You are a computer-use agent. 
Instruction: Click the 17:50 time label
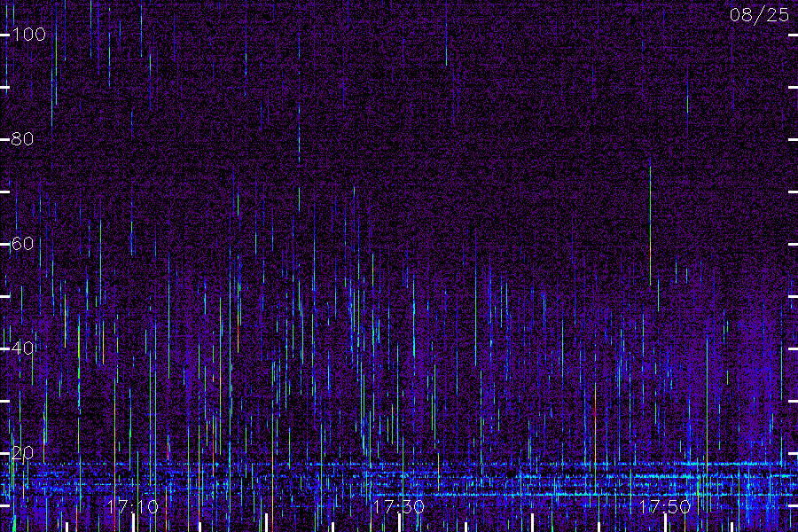coord(665,506)
